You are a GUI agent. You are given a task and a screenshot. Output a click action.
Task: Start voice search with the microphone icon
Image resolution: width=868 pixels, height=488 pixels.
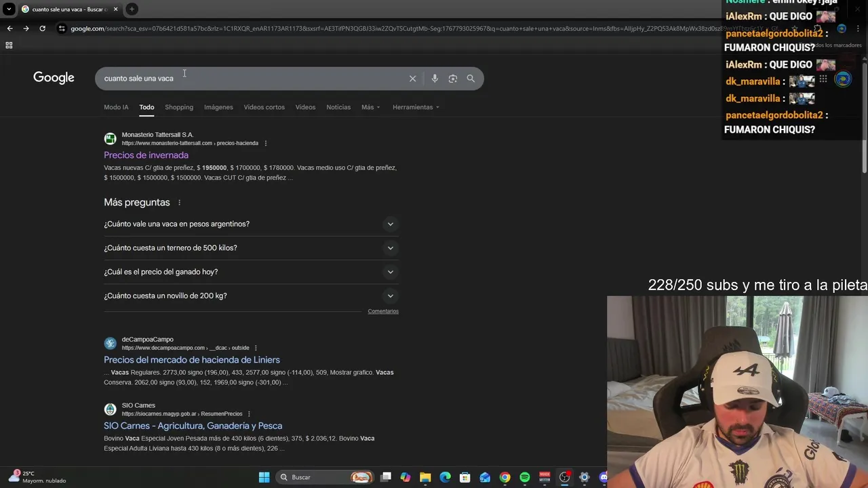(435, 79)
